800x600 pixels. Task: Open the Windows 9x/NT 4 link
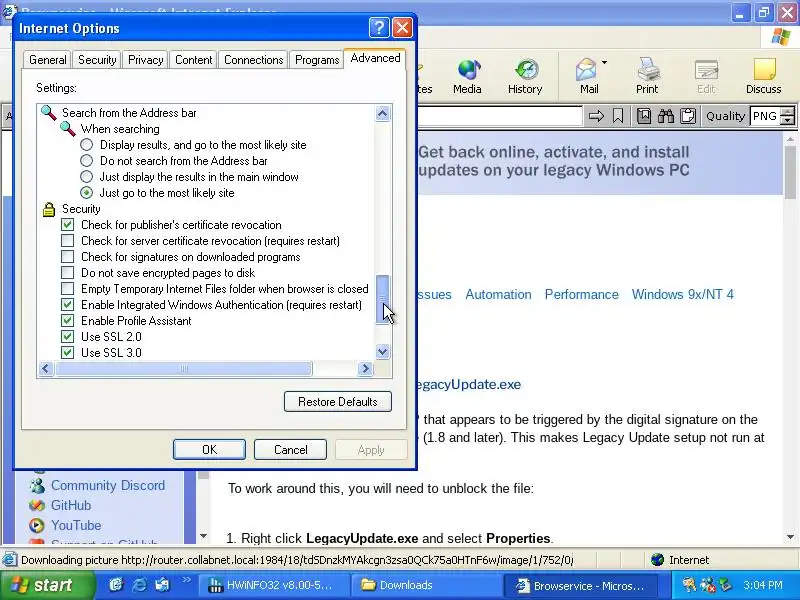tap(683, 294)
